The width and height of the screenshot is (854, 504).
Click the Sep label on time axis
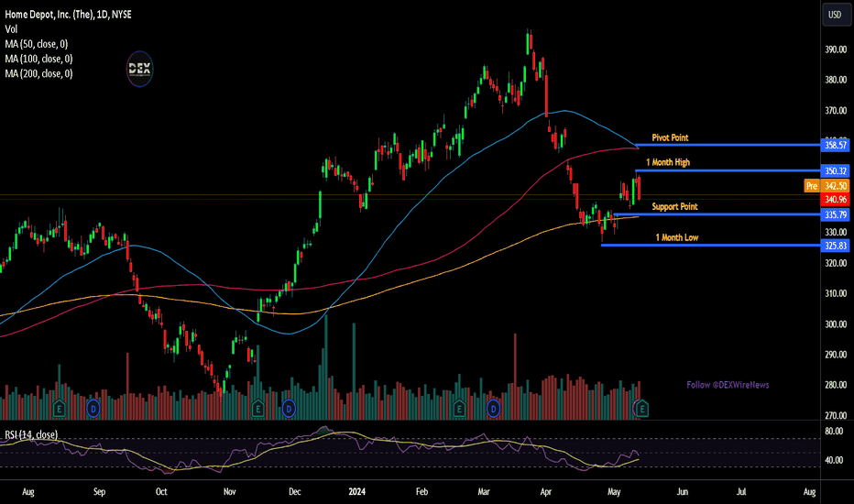coord(99,491)
